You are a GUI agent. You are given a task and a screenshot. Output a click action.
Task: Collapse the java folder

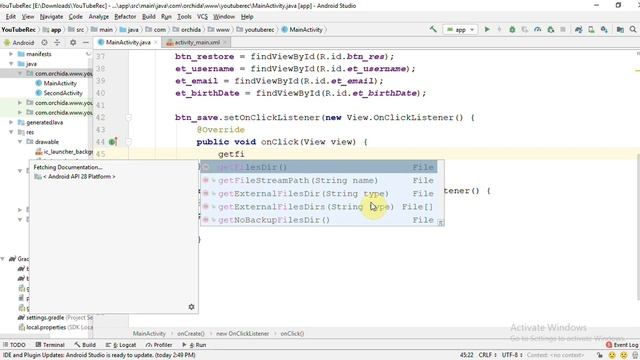[x=11, y=64]
